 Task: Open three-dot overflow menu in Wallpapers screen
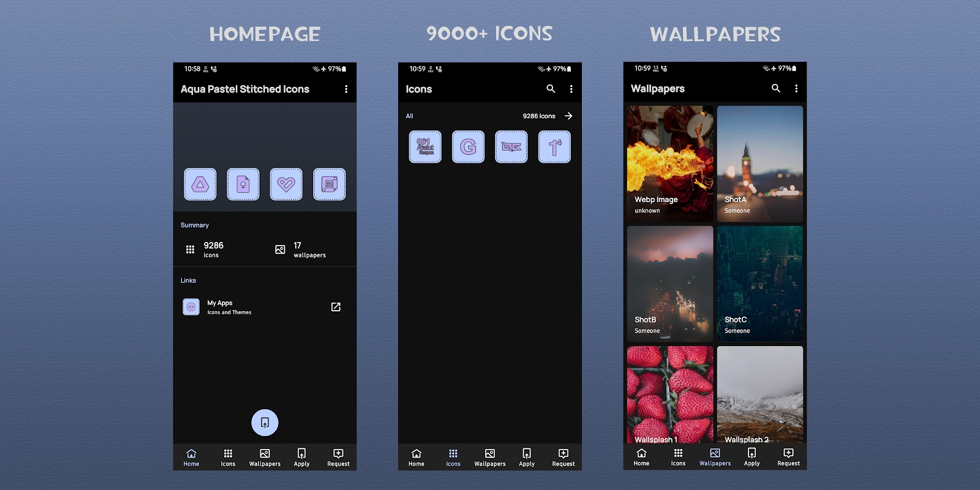coord(796,88)
